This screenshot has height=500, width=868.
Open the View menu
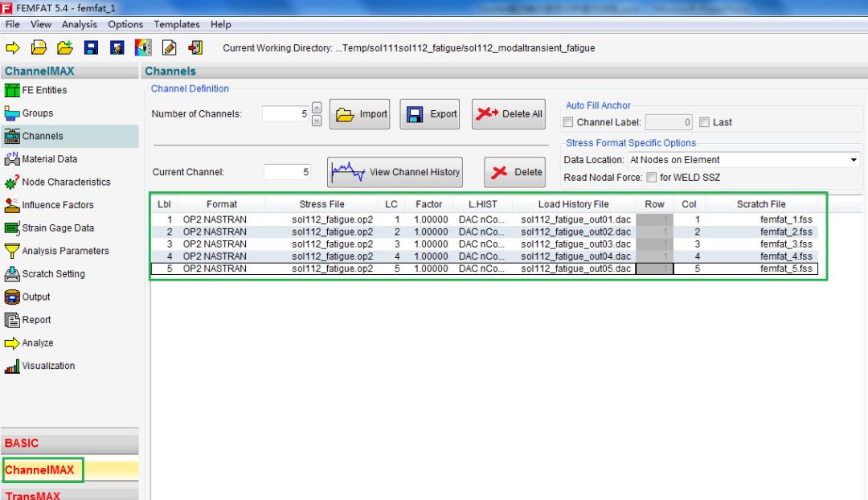(x=41, y=24)
